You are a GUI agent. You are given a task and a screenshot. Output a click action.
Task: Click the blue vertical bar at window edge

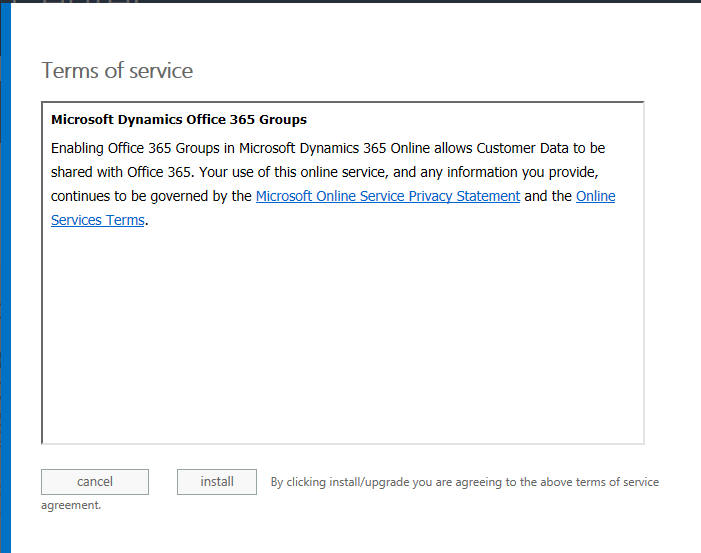6,277
